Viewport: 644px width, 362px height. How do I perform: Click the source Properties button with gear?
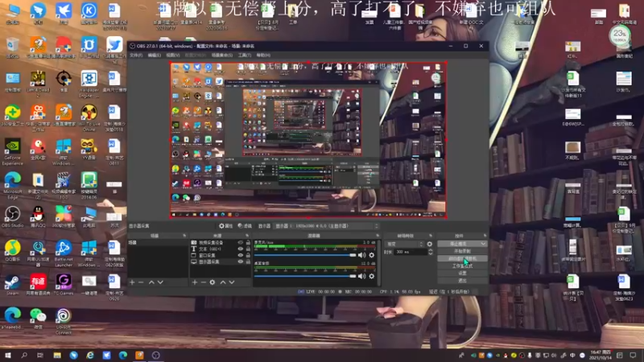(226, 226)
